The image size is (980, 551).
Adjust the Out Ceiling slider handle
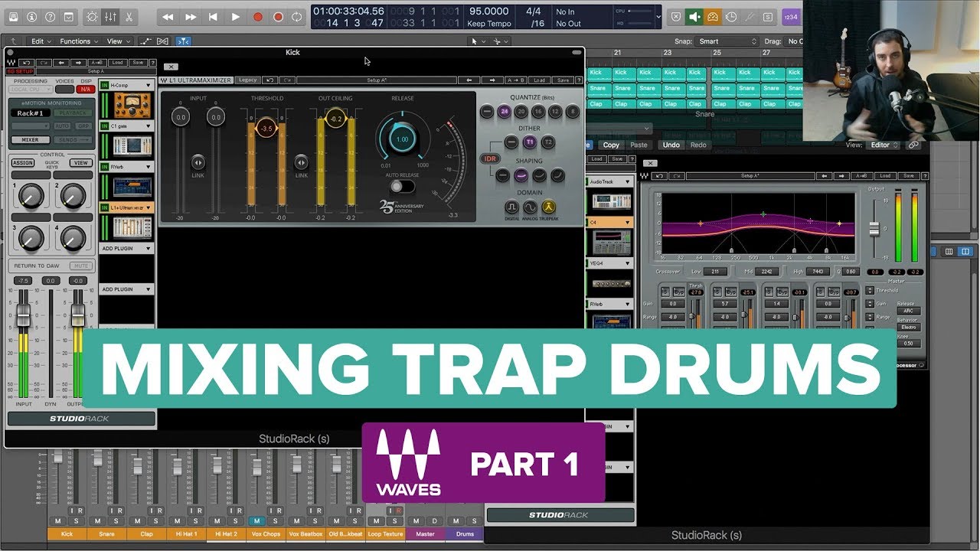(335, 118)
